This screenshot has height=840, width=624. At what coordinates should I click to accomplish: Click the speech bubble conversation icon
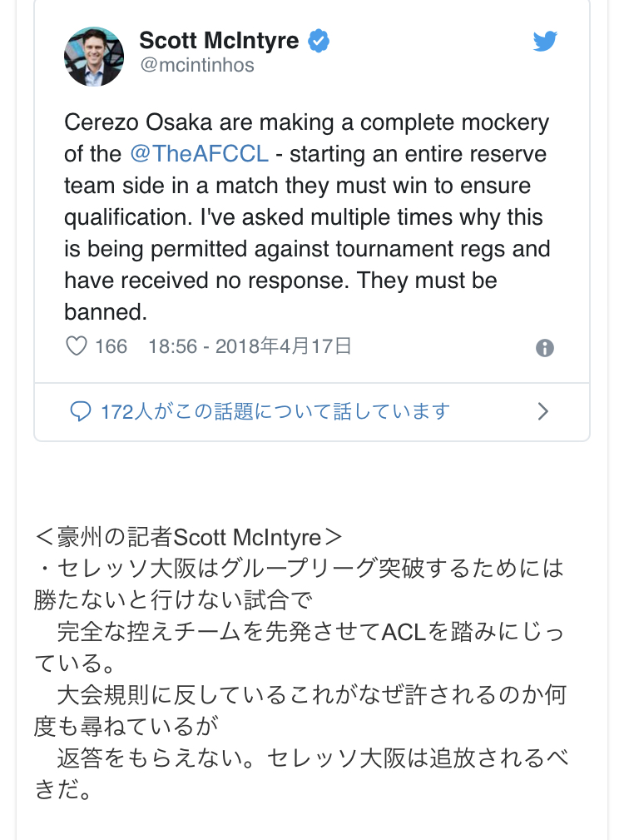coord(80,411)
